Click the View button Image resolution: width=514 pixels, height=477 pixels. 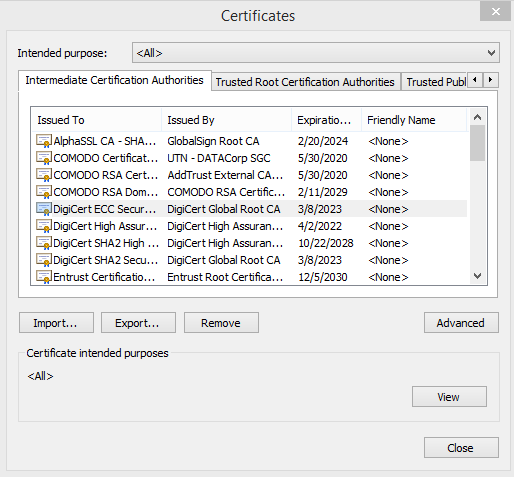449,397
